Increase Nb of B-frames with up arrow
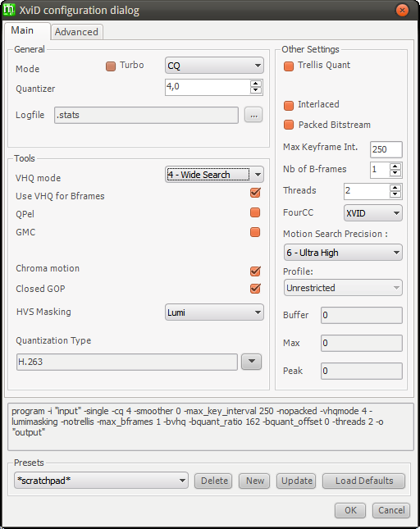The height and width of the screenshot is (529, 420). 395,166
